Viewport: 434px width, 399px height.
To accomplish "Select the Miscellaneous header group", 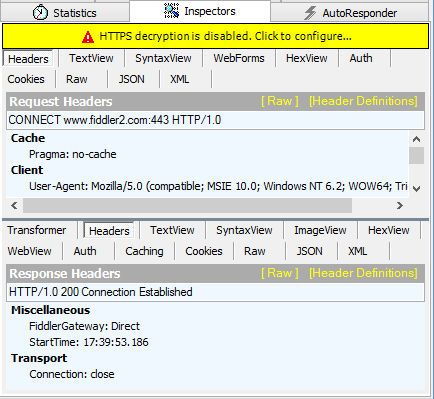I will tap(51, 310).
